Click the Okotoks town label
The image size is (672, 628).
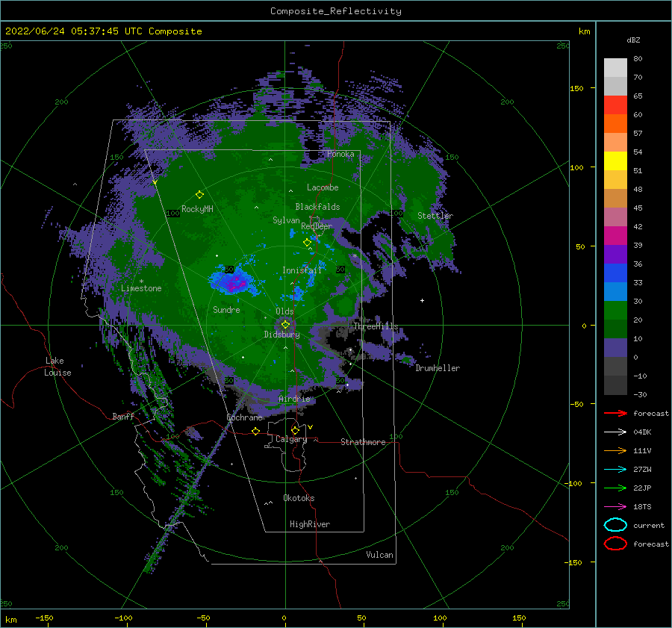pyautogui.click(x=299, y=498)
